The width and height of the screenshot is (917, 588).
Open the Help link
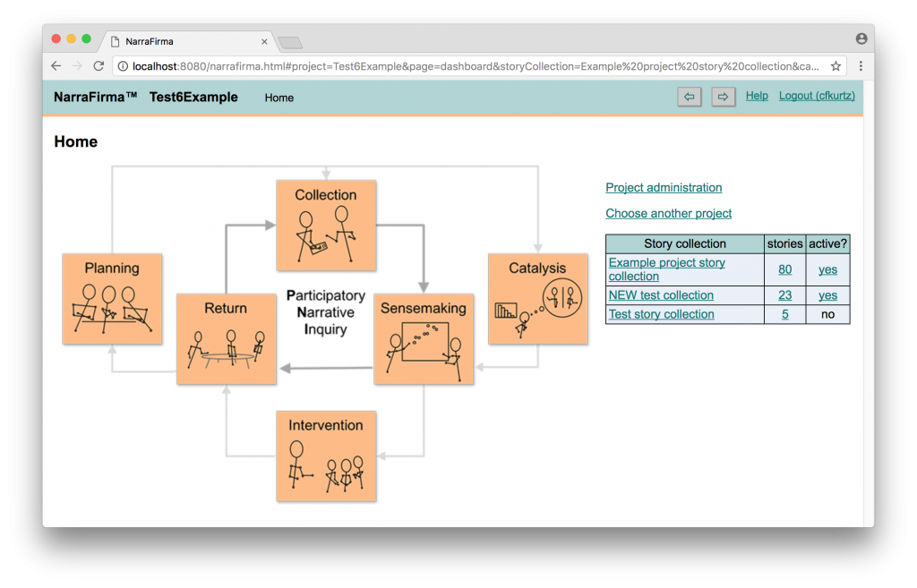[757, 96]
